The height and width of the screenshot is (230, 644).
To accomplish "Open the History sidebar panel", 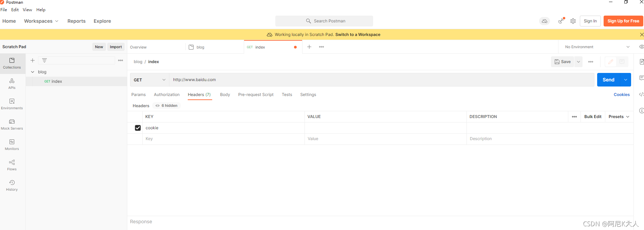I will point(12,186).
